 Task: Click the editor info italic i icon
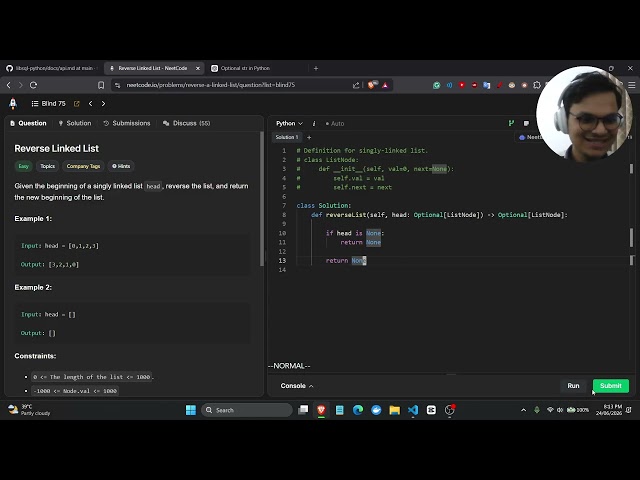[x=314, y=123]
